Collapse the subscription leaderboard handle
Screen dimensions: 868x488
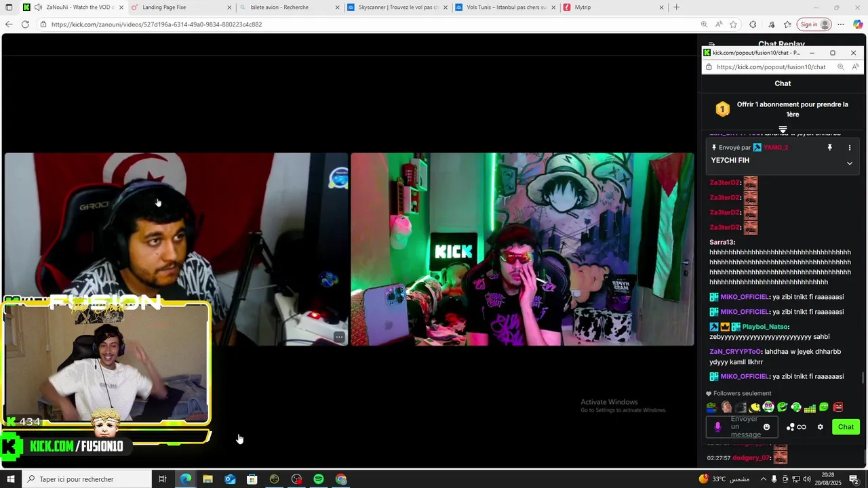click(x=783, y=129)
